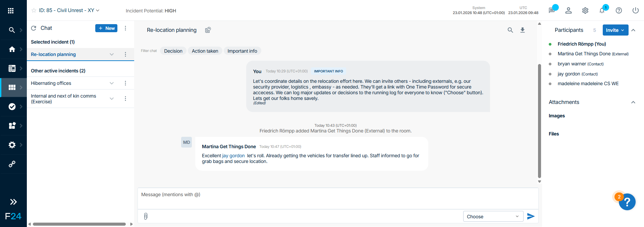The height and width of the screenshot is (227, 644).
Task: Click the paperclip attachment icon
Action: pos(146,216)
